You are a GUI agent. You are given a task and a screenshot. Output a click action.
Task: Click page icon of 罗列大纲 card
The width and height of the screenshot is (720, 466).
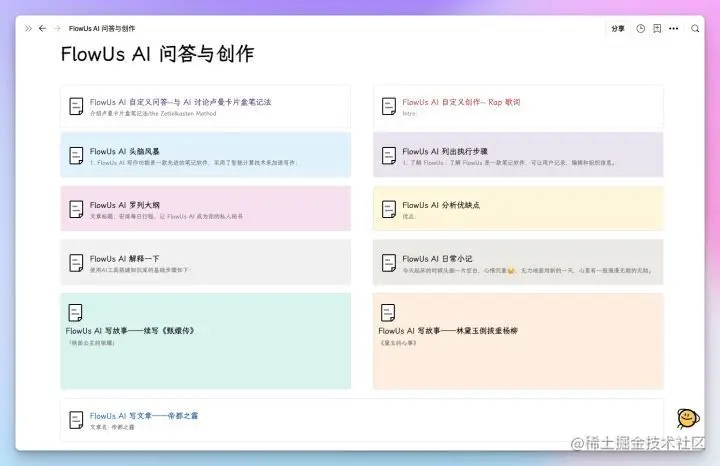click(x=76, y=209)
